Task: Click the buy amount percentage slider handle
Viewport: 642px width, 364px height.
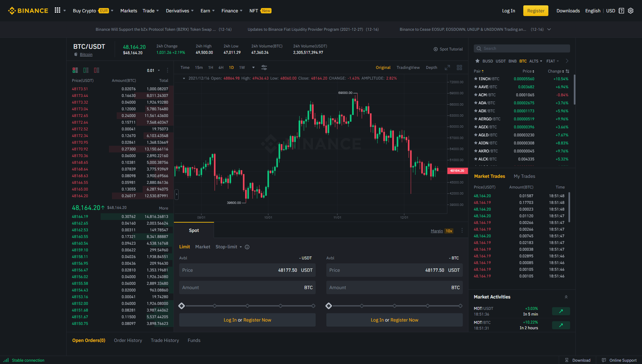Action: tap(182, 306)
